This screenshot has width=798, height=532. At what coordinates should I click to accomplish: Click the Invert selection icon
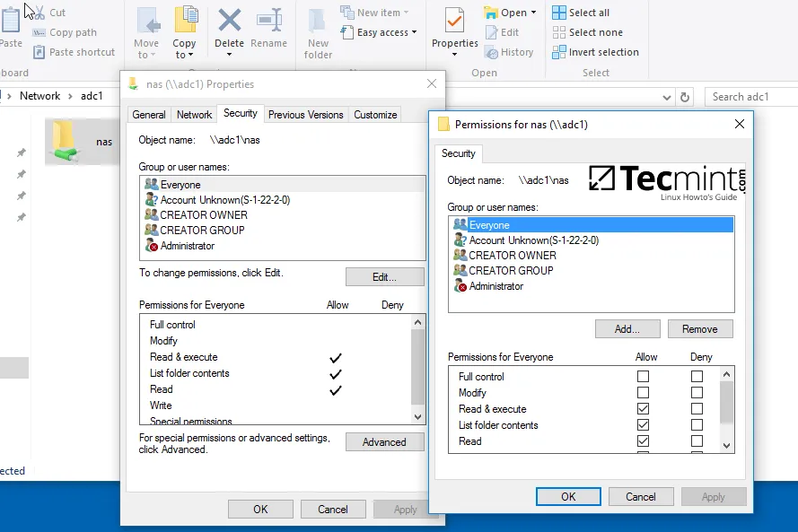click(557, 52)
